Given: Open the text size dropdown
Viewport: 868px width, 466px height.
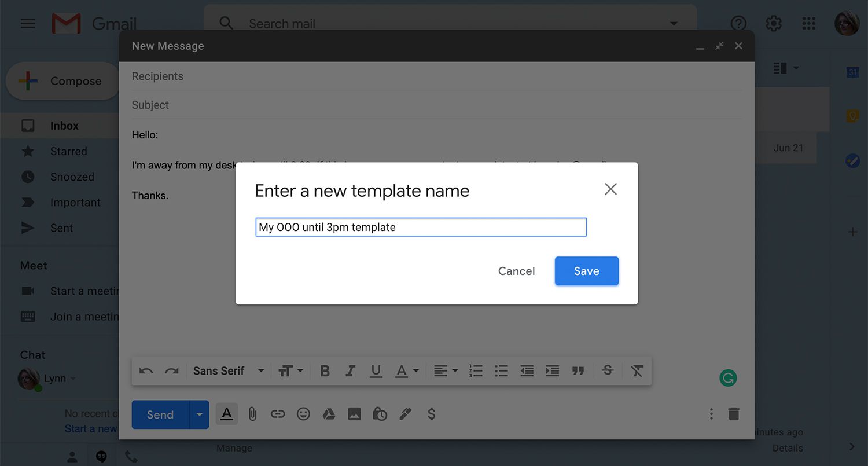Looking at the screenshot, I should coord(290,371).
